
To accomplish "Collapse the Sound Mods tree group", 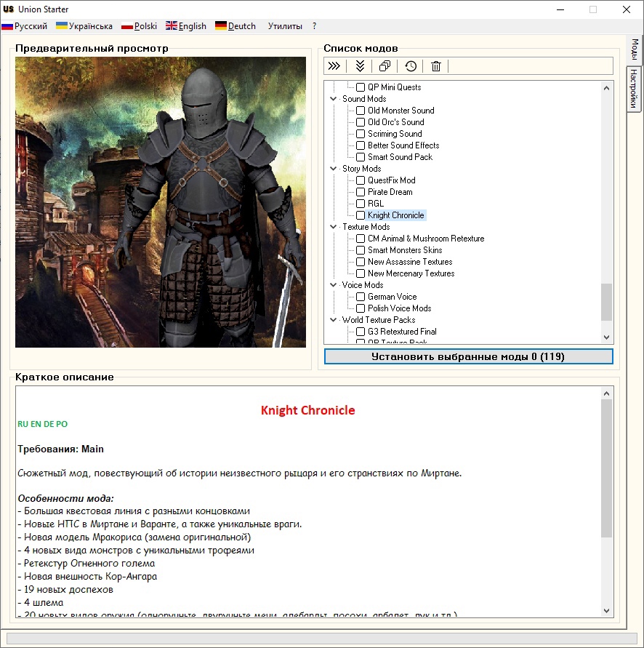I will pyautogui.click(x=334, y=99).
